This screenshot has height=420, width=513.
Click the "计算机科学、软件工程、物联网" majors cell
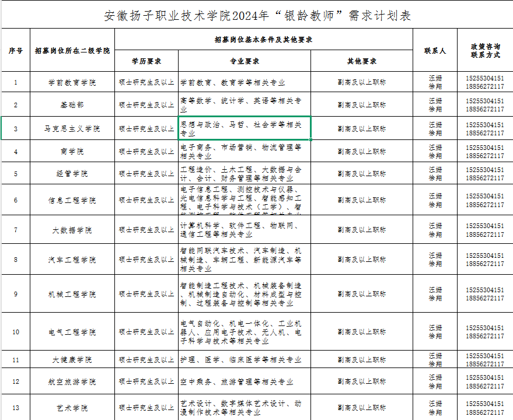pyautogui.click(x=245, y=230)
